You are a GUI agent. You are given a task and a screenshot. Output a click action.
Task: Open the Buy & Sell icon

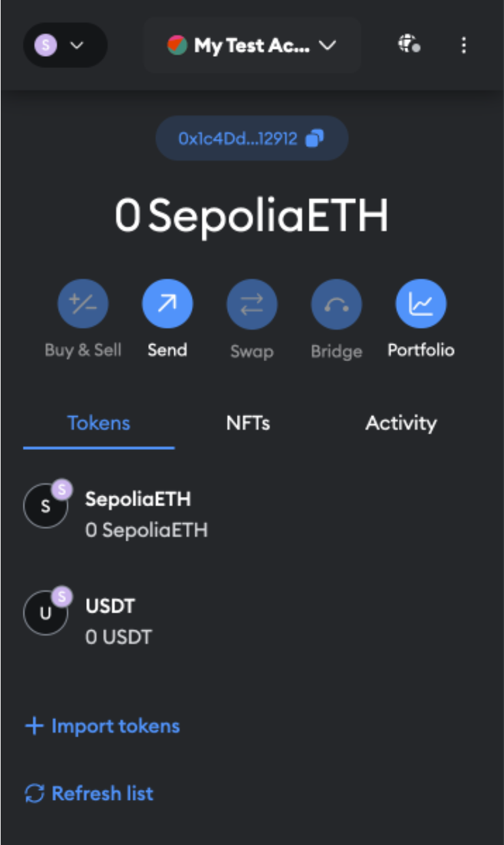click(x=83, y=304)
